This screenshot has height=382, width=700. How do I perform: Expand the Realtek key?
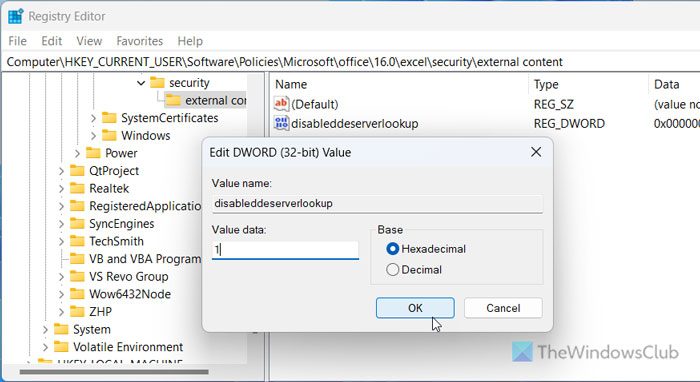tap(61, 189)
